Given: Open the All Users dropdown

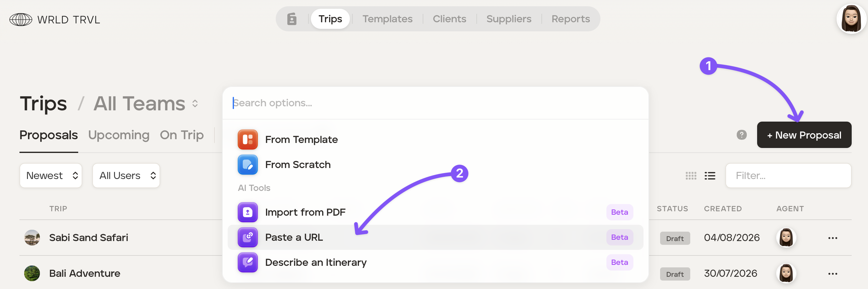Looking at the screenshot, I should coord(126,176).
